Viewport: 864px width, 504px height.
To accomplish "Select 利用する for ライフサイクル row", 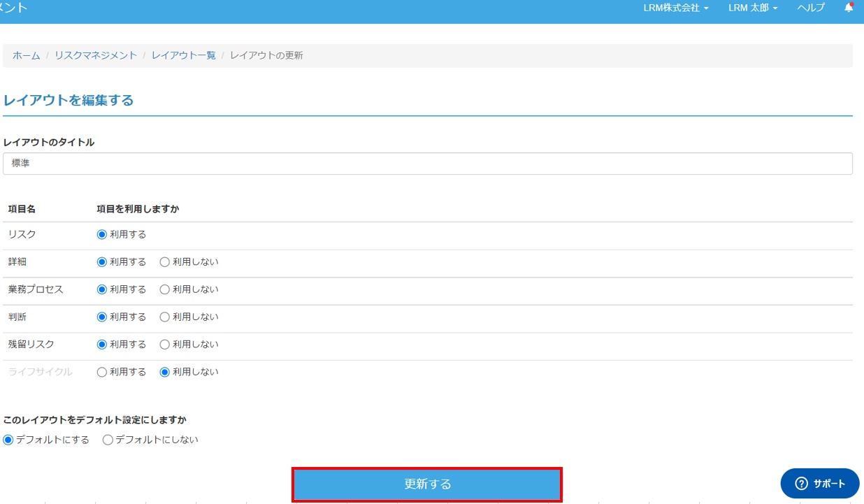I will 102,372.
